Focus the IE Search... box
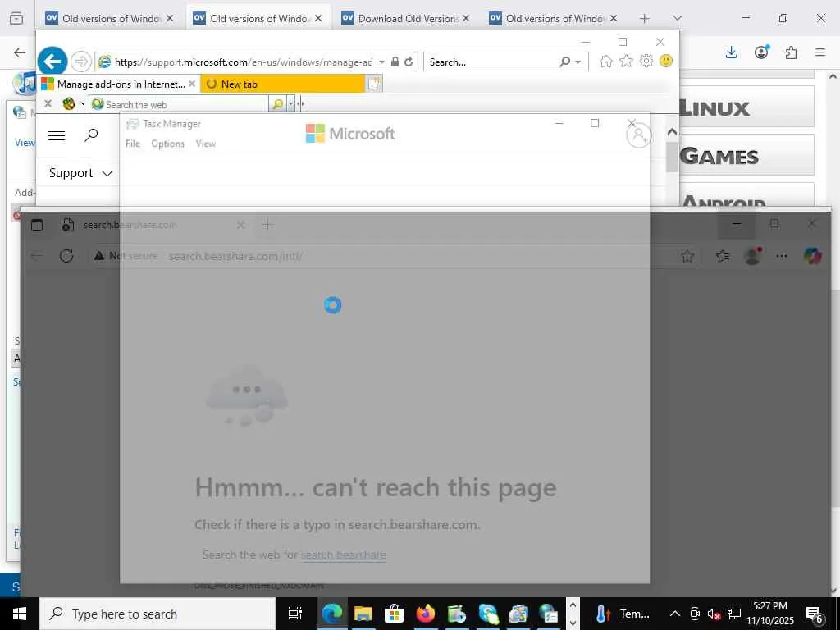 pyautogui.click(x=491, y=62)
